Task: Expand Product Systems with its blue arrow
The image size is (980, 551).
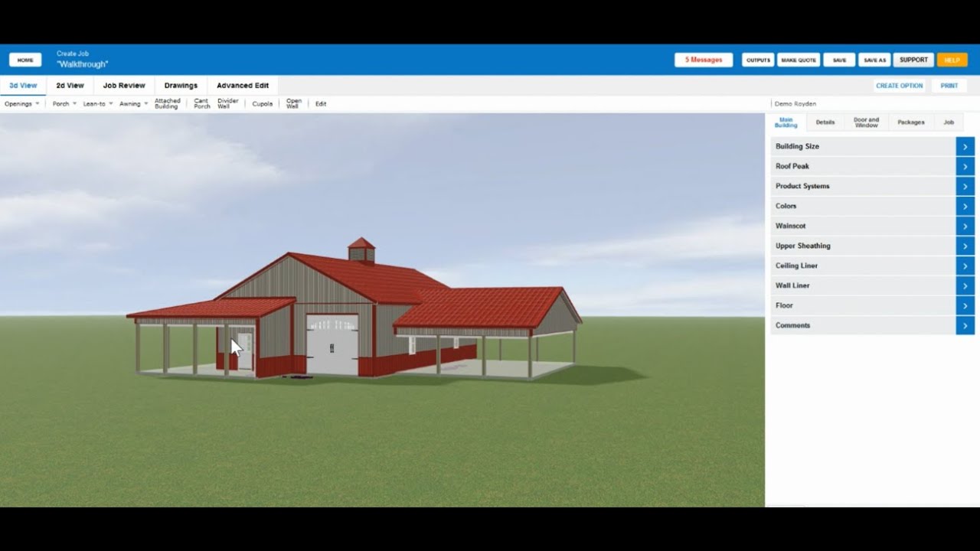Action: 965,186
